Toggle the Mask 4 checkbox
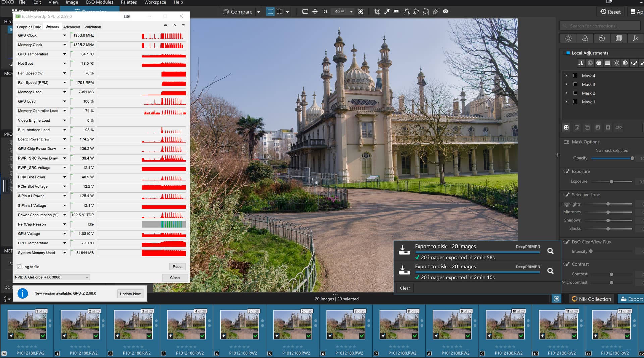Screen dimensions: 644x358 tap(575, 76)
